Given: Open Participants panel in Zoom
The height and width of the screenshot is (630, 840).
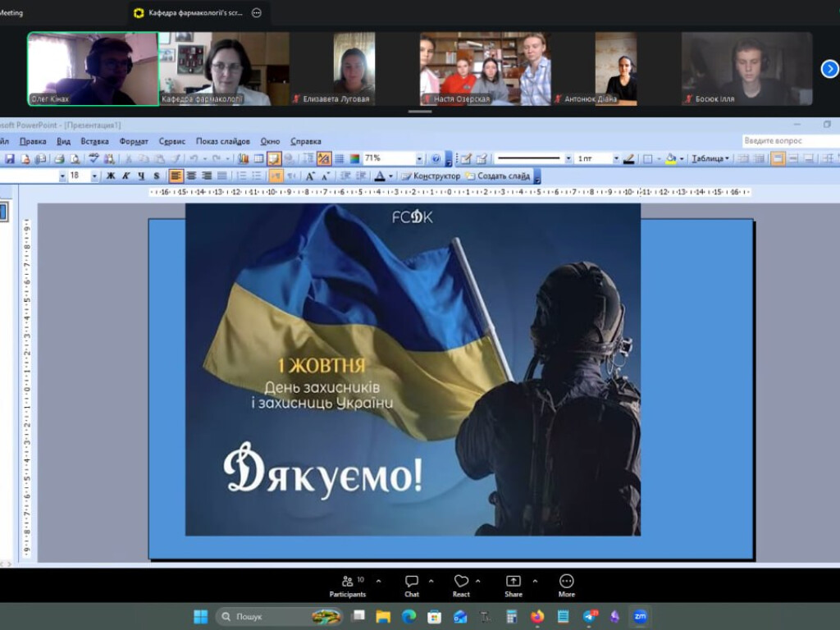Looking at the screenshot, I should point(348,586).
